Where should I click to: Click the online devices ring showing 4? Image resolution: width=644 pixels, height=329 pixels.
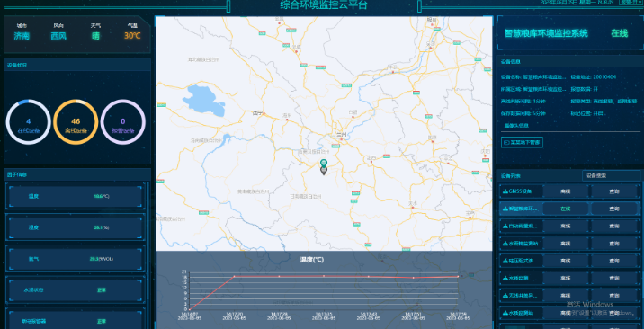tap(29, 122)
